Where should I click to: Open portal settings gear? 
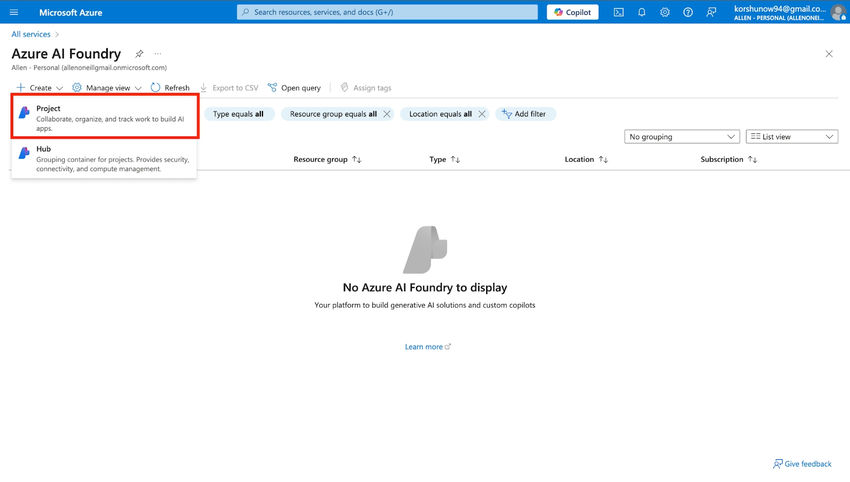tap(665, 12)
